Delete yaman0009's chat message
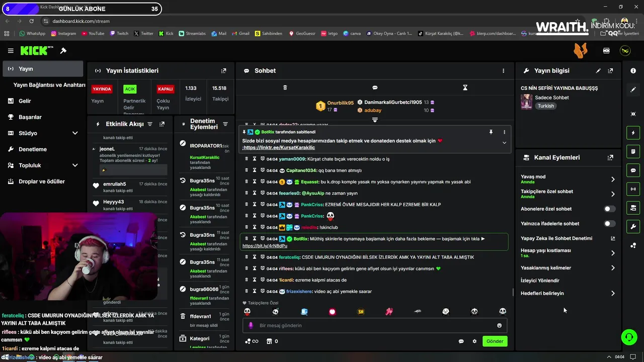Viewport: 644px width, 362px height. coord(247,159)
